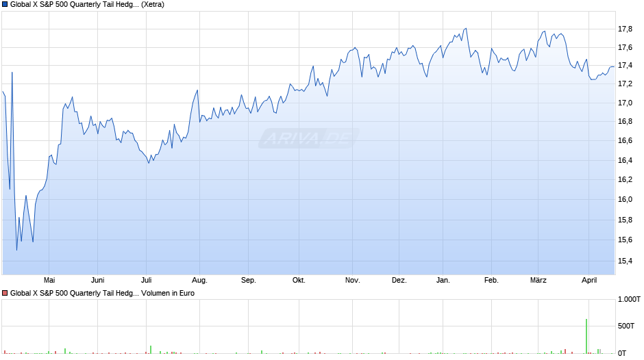Click the 15,6 price axis value

[x=625, y=240]
